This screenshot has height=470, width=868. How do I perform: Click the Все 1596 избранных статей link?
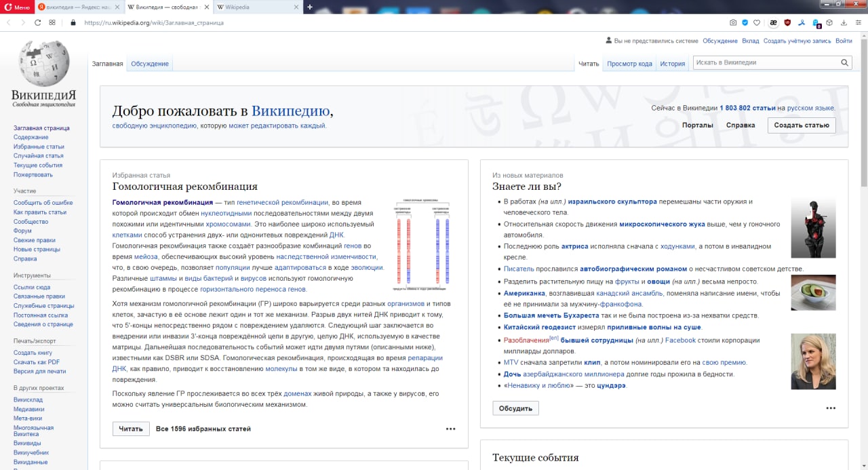coord(203,429)
